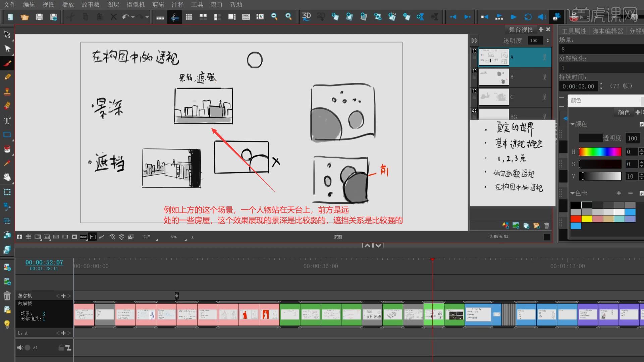Pick the yellow color swatch
This screenshot has width=644, height=362.
click(x=587, y=219)
